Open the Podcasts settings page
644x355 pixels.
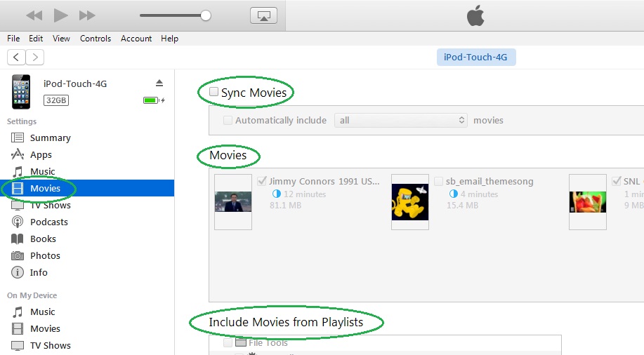tap(49, 222)
